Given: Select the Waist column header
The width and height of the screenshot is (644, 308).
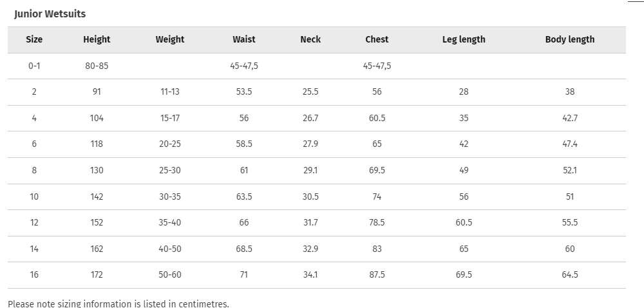Looking at the screenshot, I should click(244, 39).
